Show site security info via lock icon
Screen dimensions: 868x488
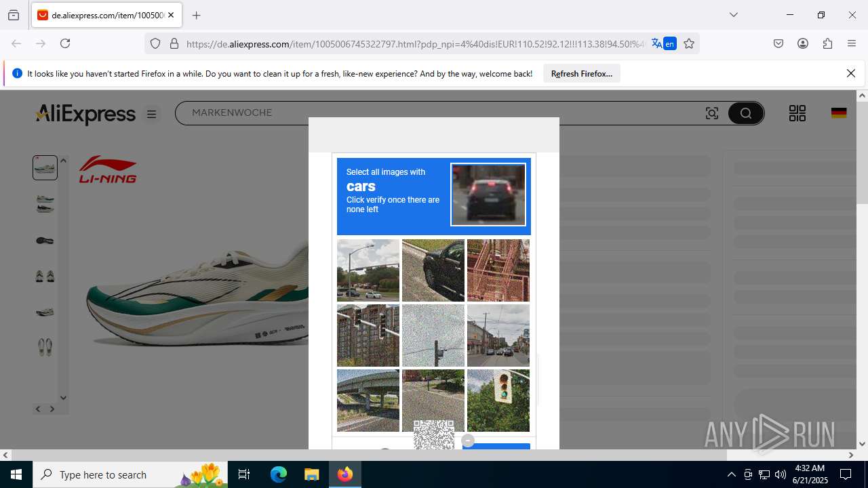[x=174, y=43]
